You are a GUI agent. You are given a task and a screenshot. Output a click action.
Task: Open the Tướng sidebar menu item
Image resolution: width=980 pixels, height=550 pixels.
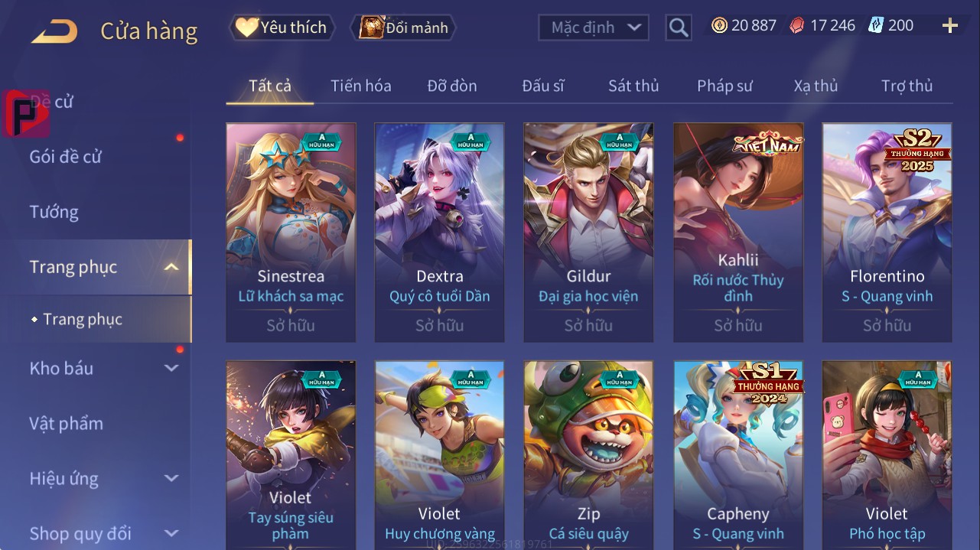pyautogui.click(x=54, y=212)
